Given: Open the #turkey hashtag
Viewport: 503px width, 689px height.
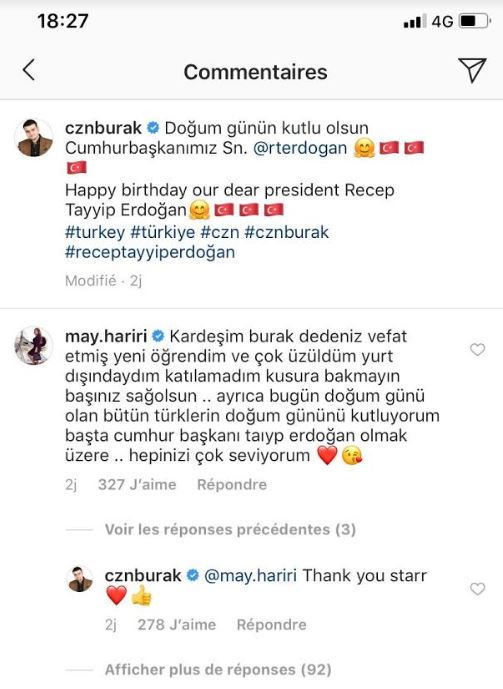Looking at the screenshot, I should (95, 232).
